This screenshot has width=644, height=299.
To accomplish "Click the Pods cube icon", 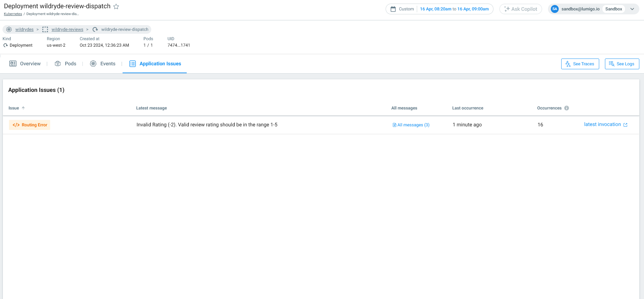I will 58,64.
